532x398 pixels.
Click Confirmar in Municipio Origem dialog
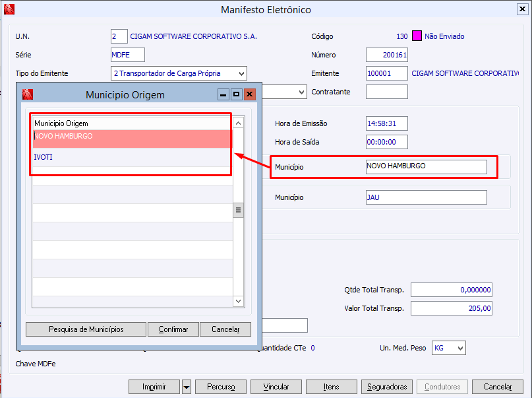click(173, 329)
